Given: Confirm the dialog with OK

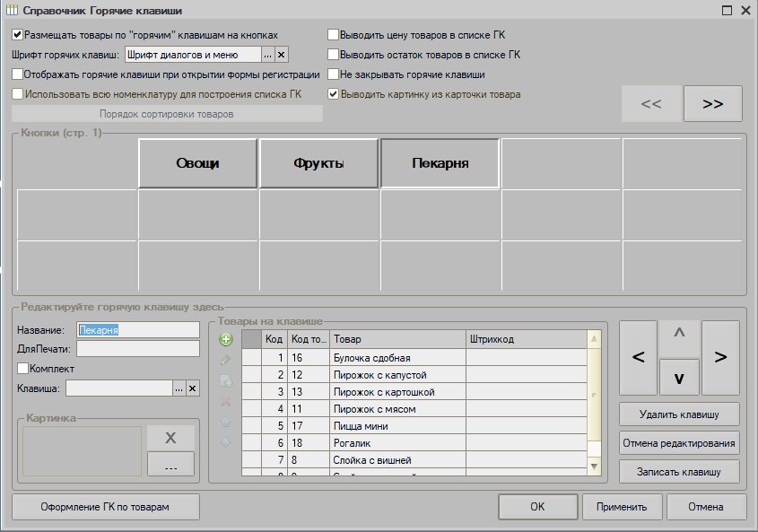Looking at the screenshot, I should pos(537,507).
